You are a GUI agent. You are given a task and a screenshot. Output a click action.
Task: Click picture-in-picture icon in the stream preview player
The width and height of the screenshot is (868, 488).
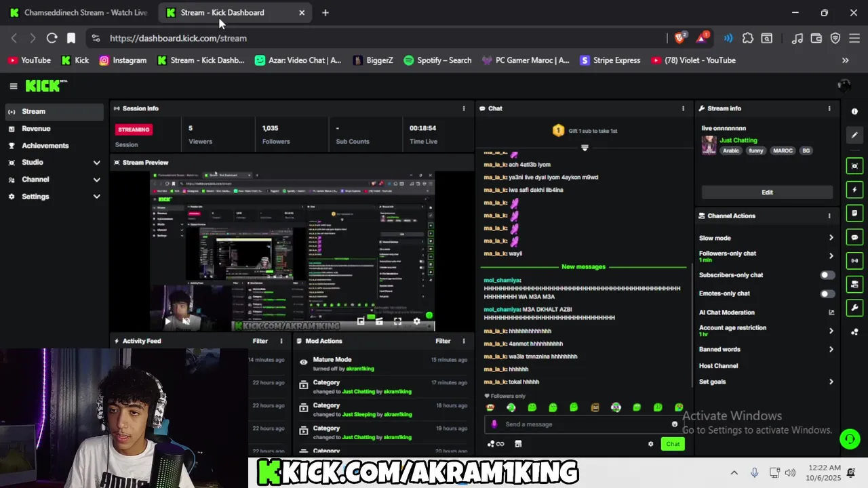click(361, 321)
